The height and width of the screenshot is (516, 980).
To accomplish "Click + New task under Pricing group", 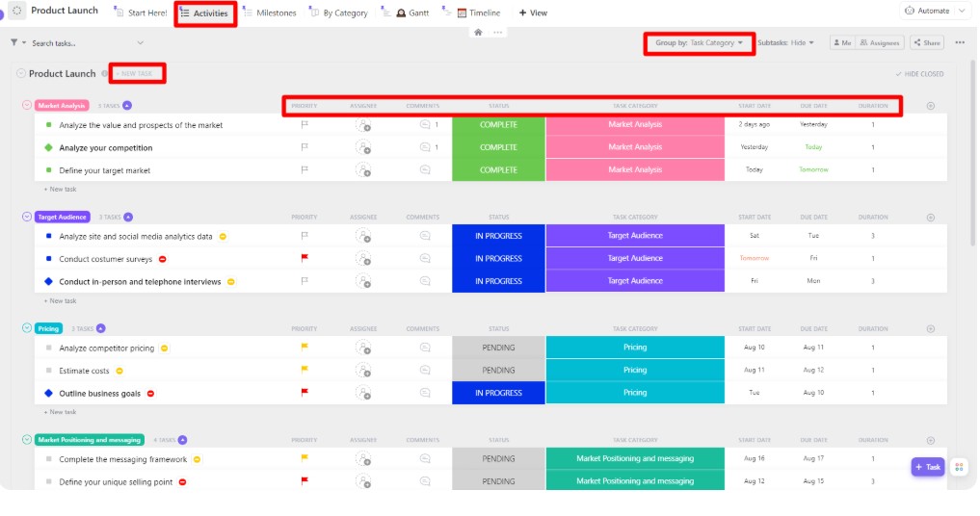I will (x=60, y=412).
